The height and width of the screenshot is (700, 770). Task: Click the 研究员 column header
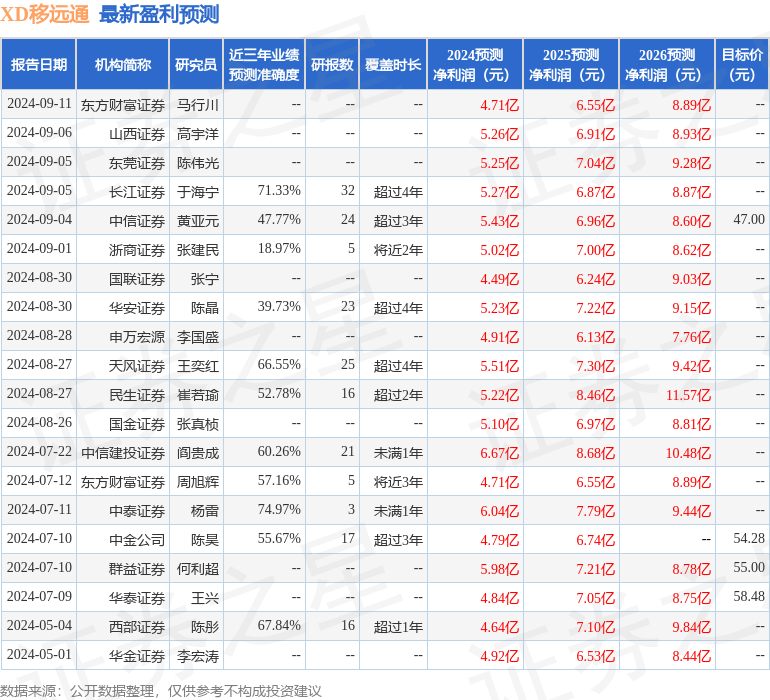(196, 64)
